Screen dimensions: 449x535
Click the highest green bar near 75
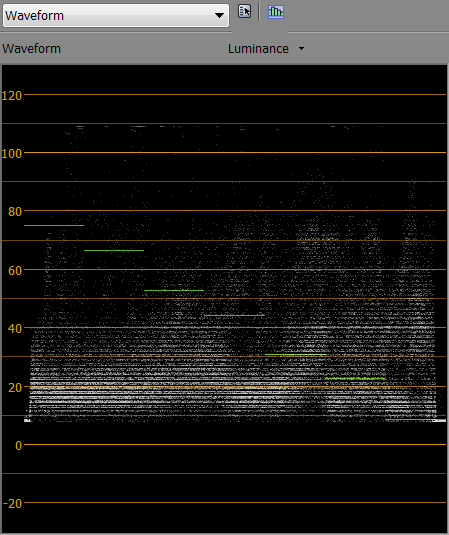point(54,226)
